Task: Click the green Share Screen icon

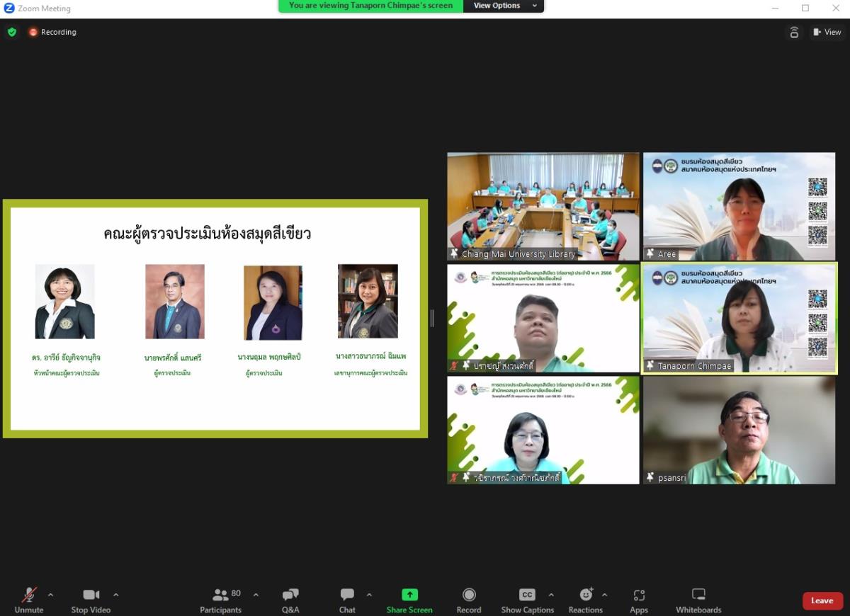Action: click(409, 595)
